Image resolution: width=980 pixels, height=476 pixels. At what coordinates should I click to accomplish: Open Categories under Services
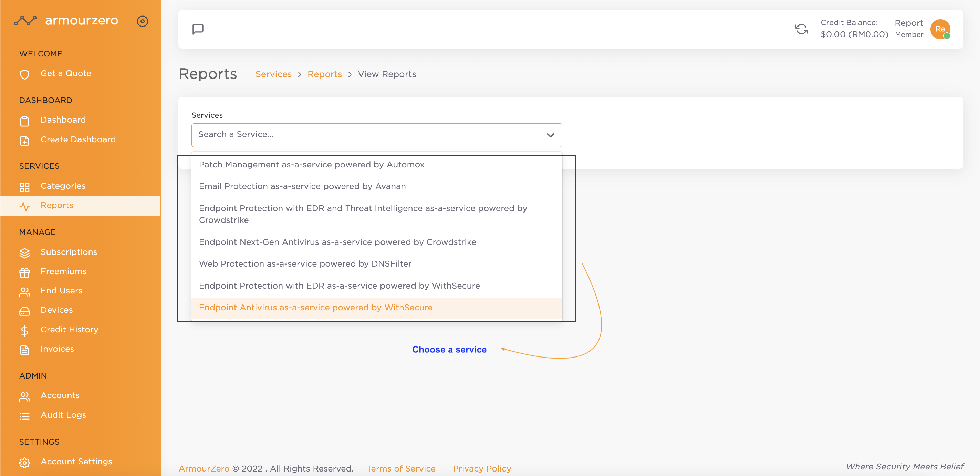(63, 186)
